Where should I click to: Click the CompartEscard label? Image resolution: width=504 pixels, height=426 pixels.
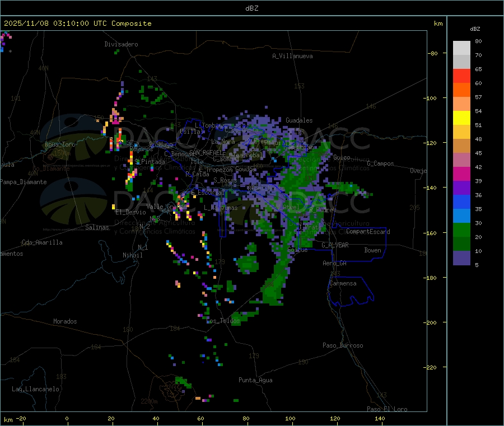[x=368, y=232]
